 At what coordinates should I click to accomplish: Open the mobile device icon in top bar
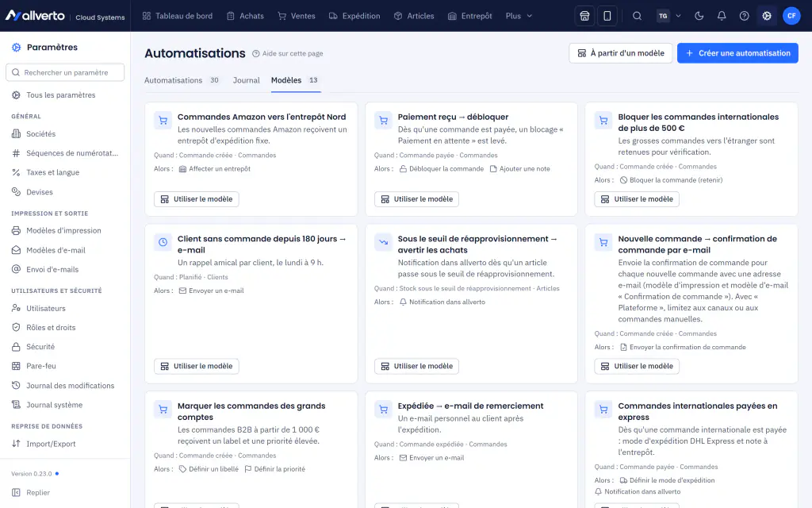tap(607, 16)
